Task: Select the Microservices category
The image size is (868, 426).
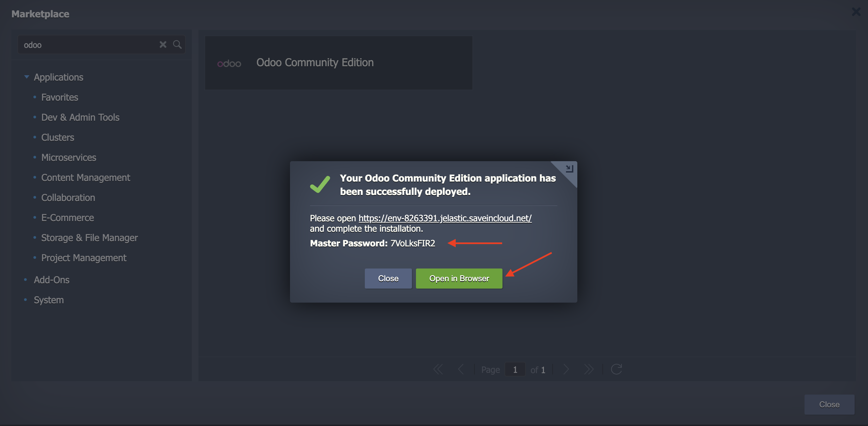Action: (69, 157)
